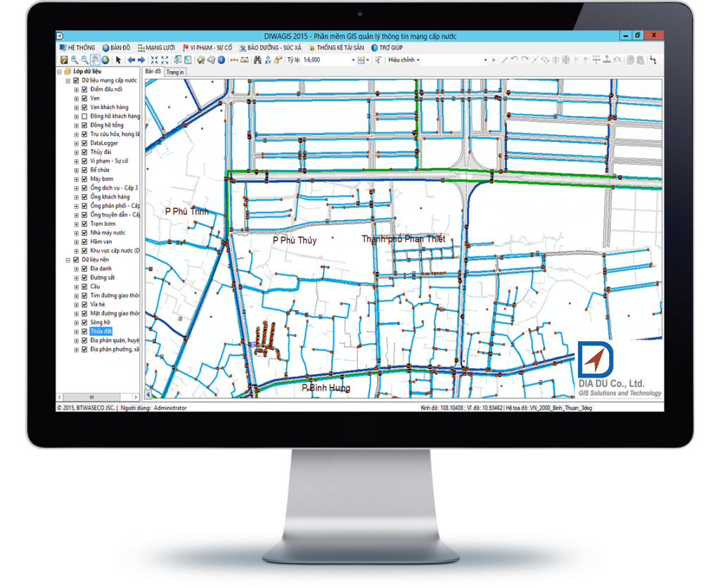Select the Hầm van layer name
Image resolution: width=720 pixels, height=588 pixels.
[x=101, y=242]
